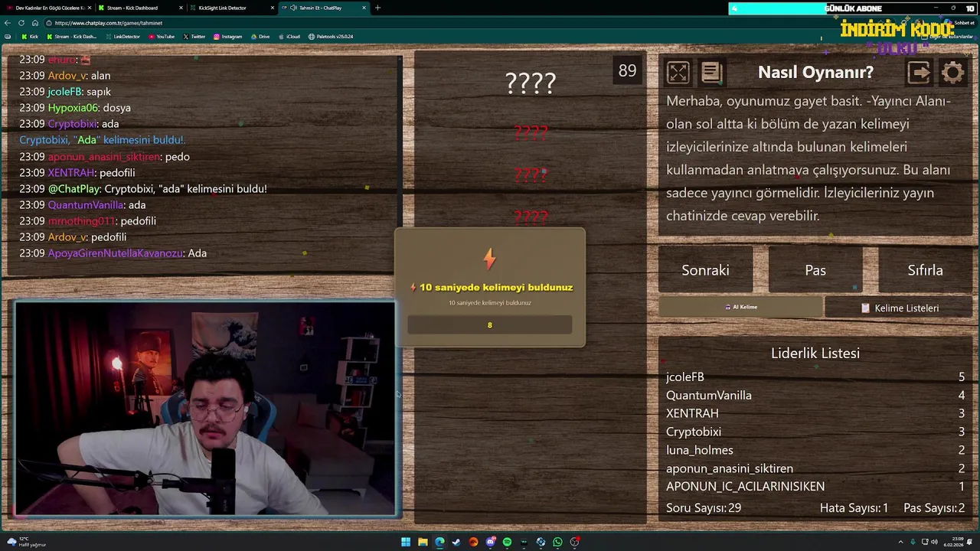Switch to Dev Kadınlar browser tab
Screen dimensions: 980x551
tap(50, 8)
